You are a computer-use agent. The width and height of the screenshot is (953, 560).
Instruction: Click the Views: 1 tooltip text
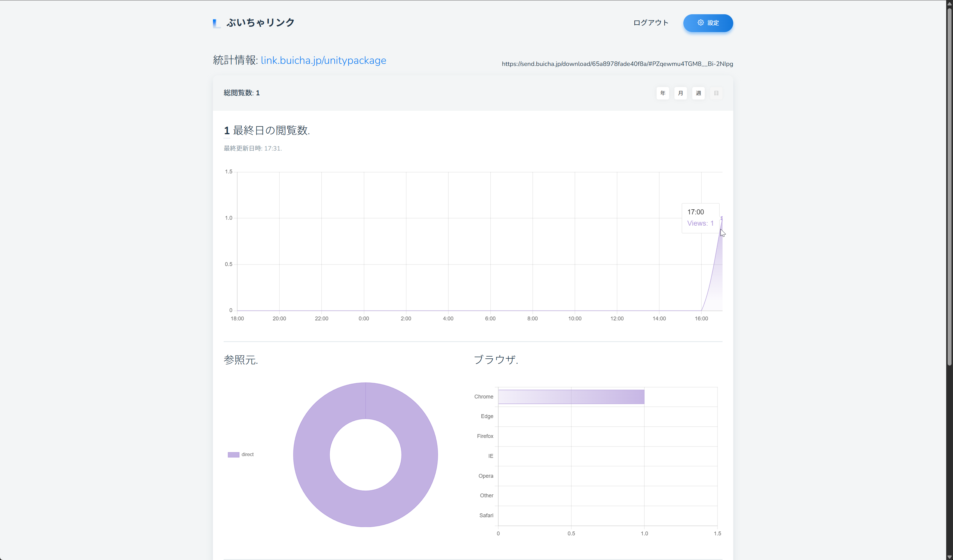point(700,224)
